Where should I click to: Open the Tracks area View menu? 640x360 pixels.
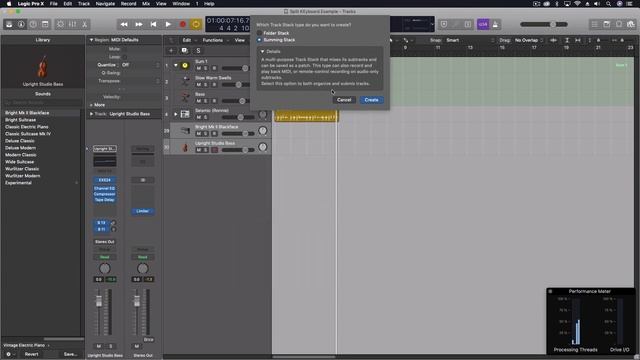pyautogui.click(x=240, y=40)
